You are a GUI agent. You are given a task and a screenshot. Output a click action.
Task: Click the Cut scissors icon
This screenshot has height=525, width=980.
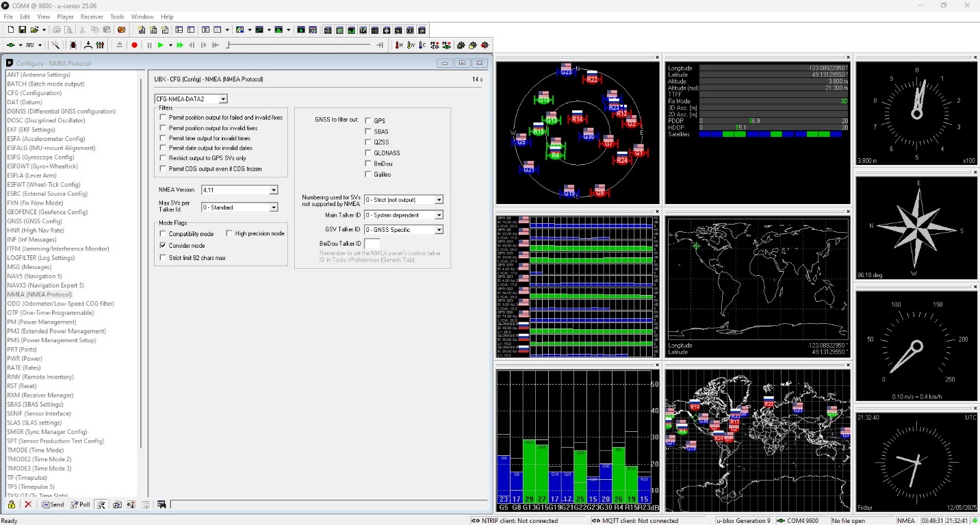coord(82,29)
